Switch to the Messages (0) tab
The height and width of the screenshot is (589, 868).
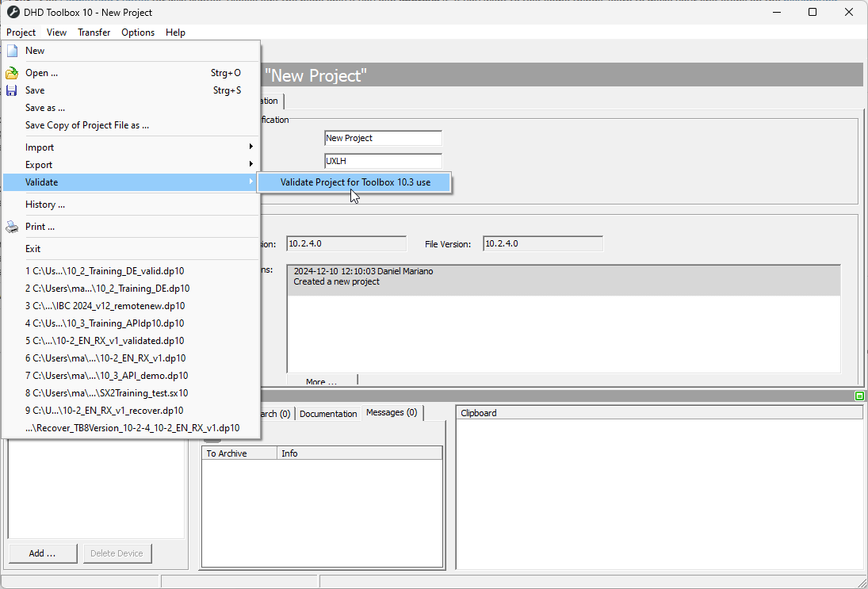(x=392, y=412)
